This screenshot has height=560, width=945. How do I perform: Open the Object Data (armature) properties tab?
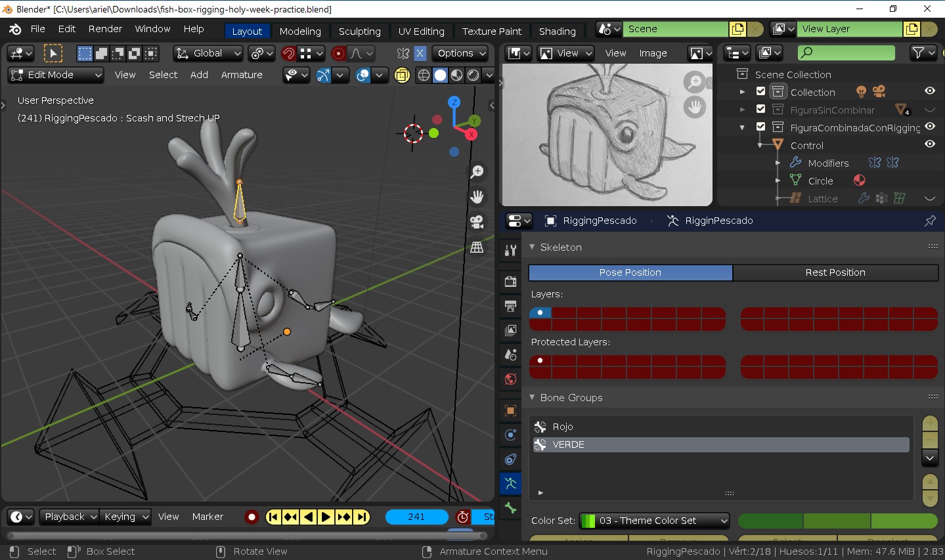point(510,484)
